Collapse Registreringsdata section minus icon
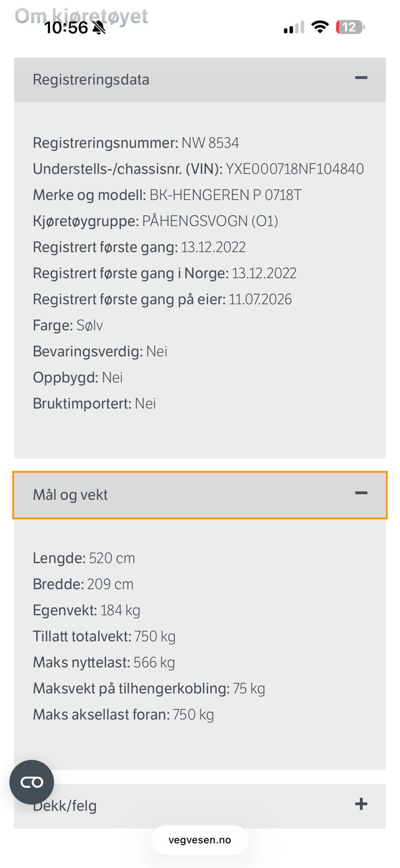The image size is (400, 868). pyautogui.click(x=361, y=78)
